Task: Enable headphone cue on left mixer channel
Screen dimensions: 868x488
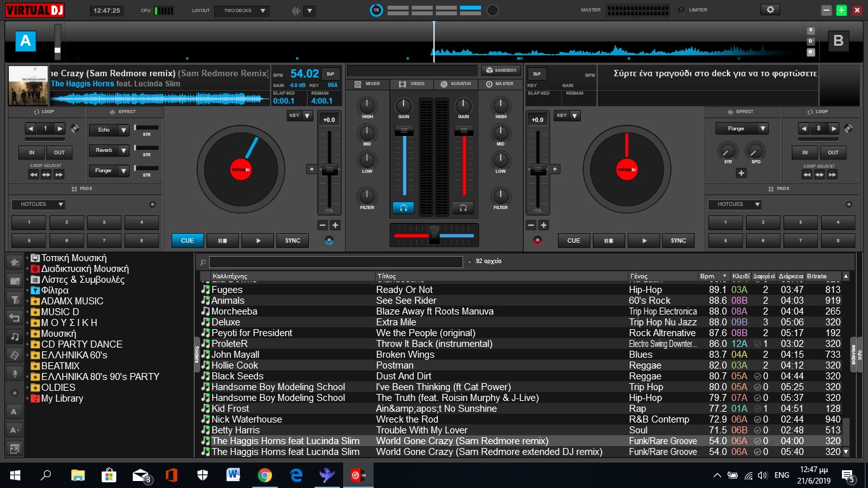Action: 403,208
